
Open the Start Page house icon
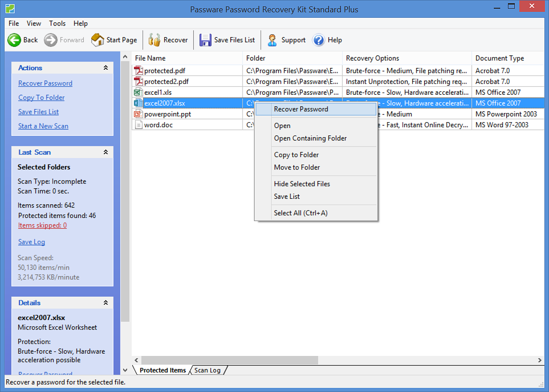click(98, 40)
